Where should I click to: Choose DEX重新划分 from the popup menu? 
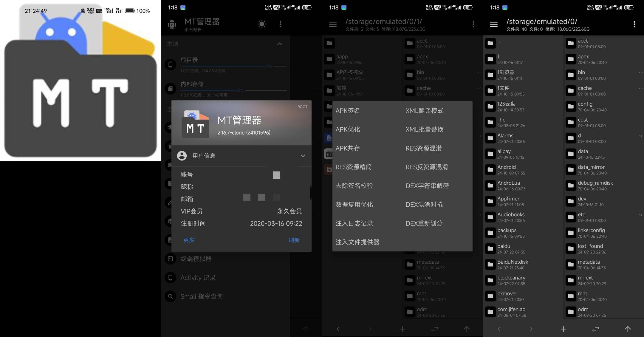[x=424, y=223]
